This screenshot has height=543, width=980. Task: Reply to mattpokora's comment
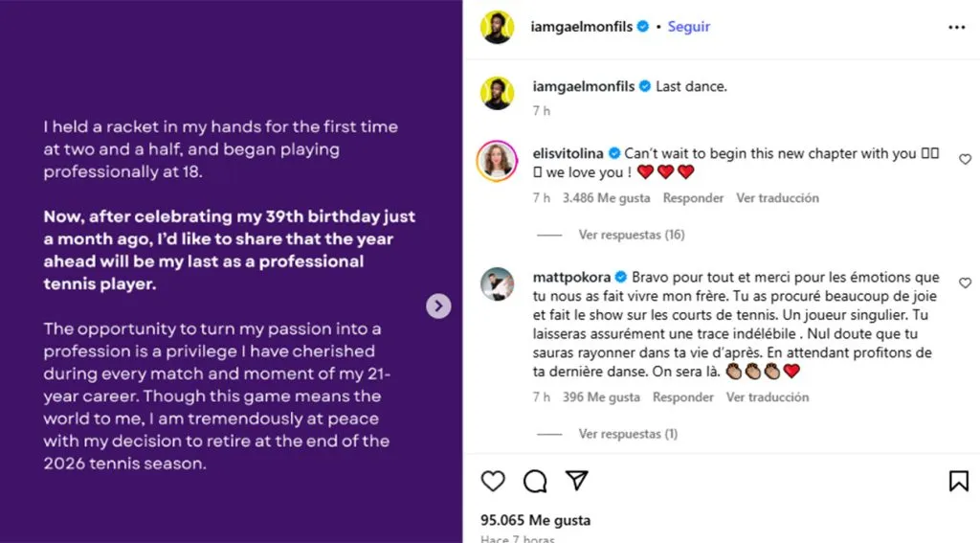pyautogui.click(x=683, y=397)
